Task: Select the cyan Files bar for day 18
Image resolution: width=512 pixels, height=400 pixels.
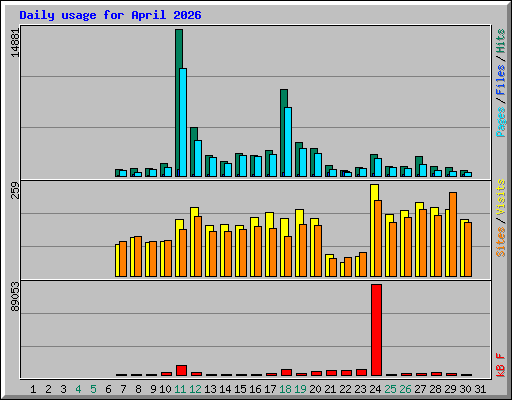Action: click(288, 142)
